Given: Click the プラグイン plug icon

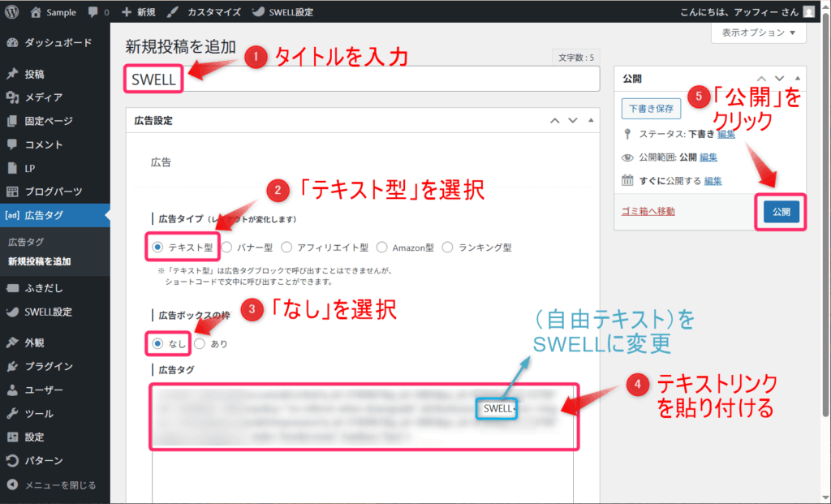Looking at the screenshot, I should [x=12, y=366].
